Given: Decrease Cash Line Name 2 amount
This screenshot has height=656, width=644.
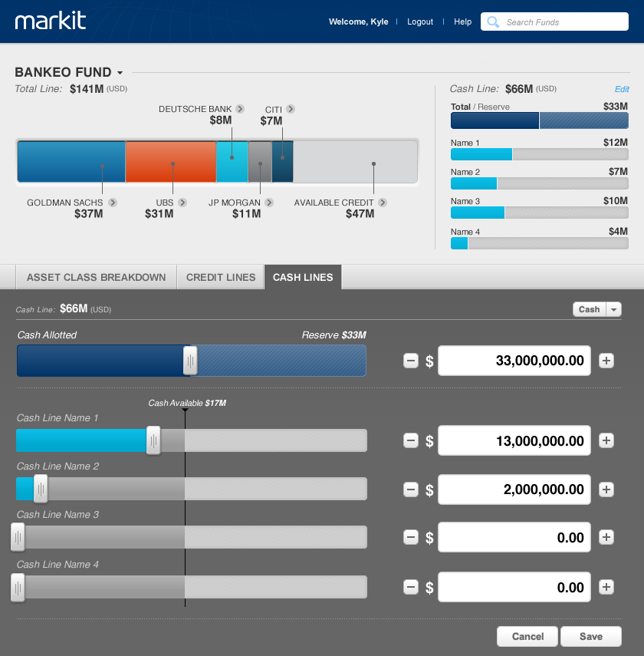Looking at the screenshot, I should tap(411, 490).
